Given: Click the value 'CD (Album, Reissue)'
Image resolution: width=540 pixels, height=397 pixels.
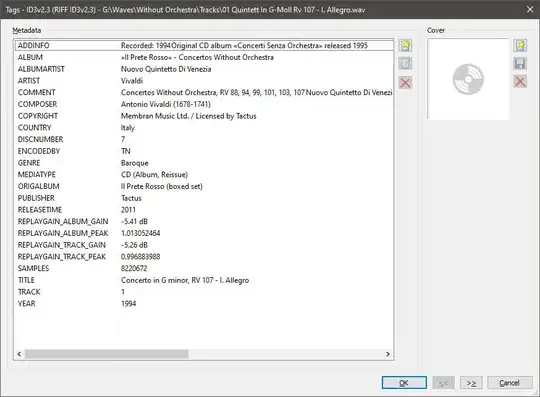Looking at the screenshot, I should pyautogui.click(x=154, y=175).
